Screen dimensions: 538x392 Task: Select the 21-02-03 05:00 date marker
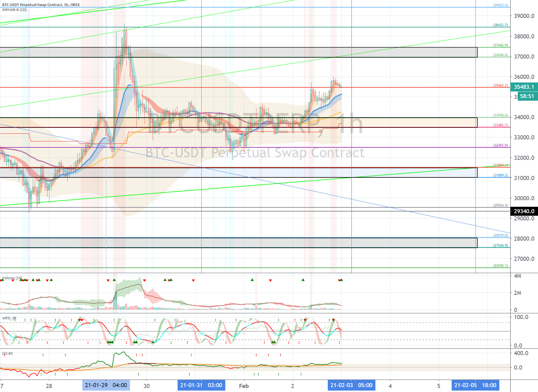[351, 385]
